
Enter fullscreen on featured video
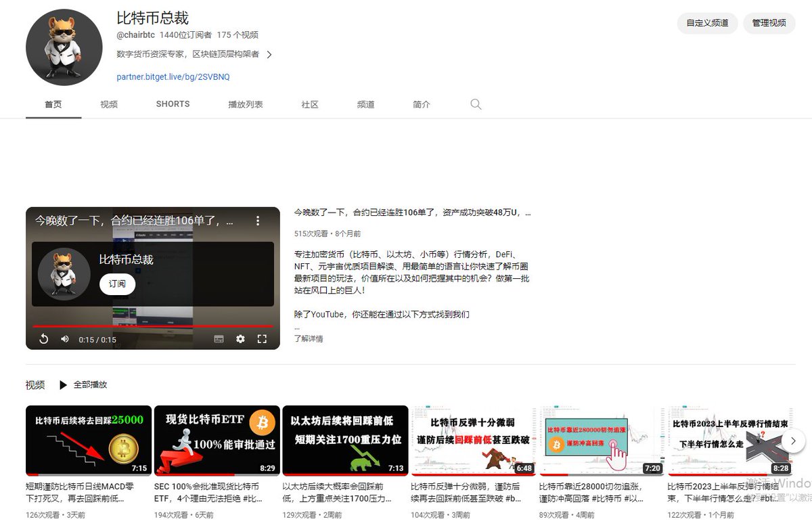262,339
